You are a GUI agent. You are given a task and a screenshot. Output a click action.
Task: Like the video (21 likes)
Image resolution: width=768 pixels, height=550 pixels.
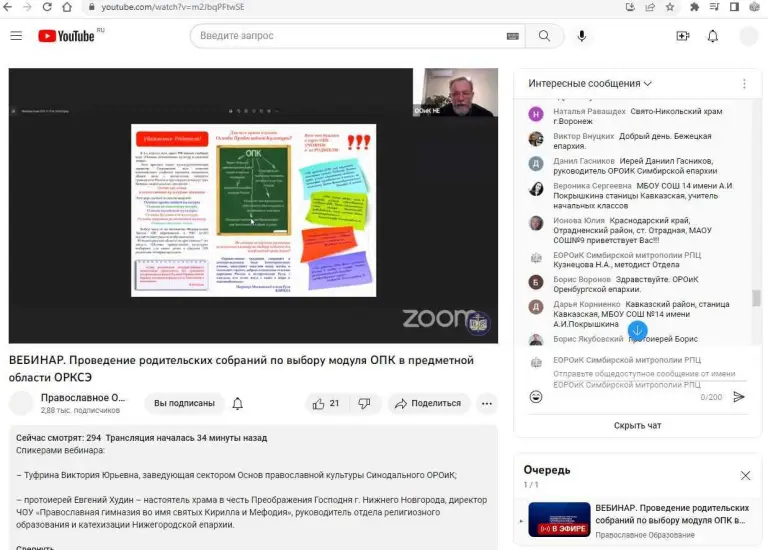pos(326,404)
